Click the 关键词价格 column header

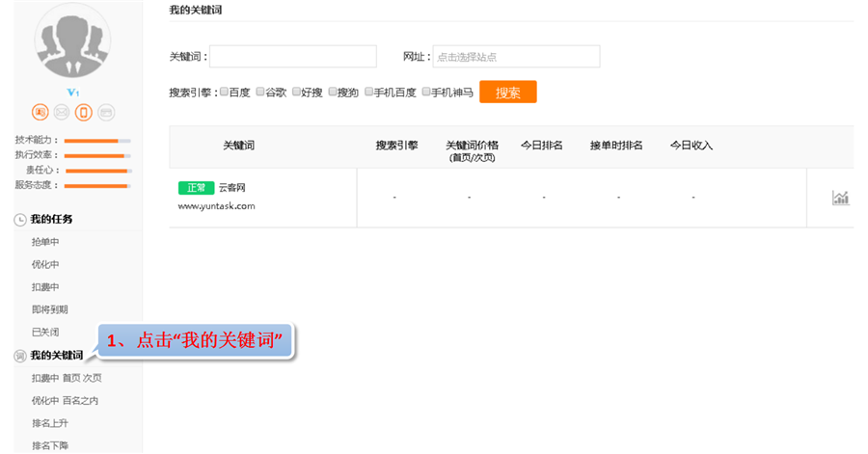[473, 150]
